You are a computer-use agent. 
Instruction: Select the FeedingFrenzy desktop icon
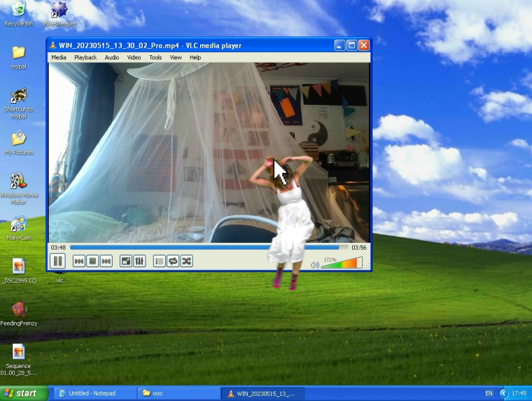(x=19, y=314)
